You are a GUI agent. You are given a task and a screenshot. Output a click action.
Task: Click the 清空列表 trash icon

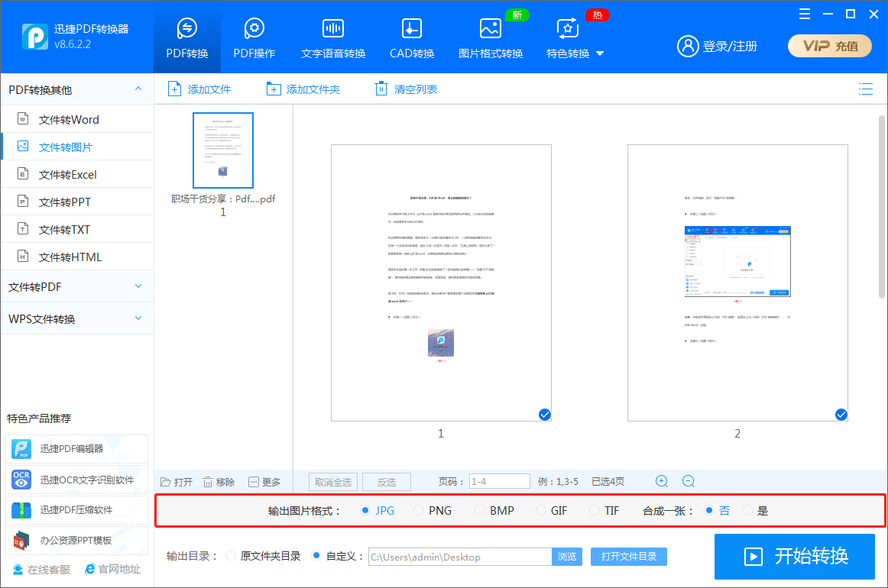(x=381, y=89)
